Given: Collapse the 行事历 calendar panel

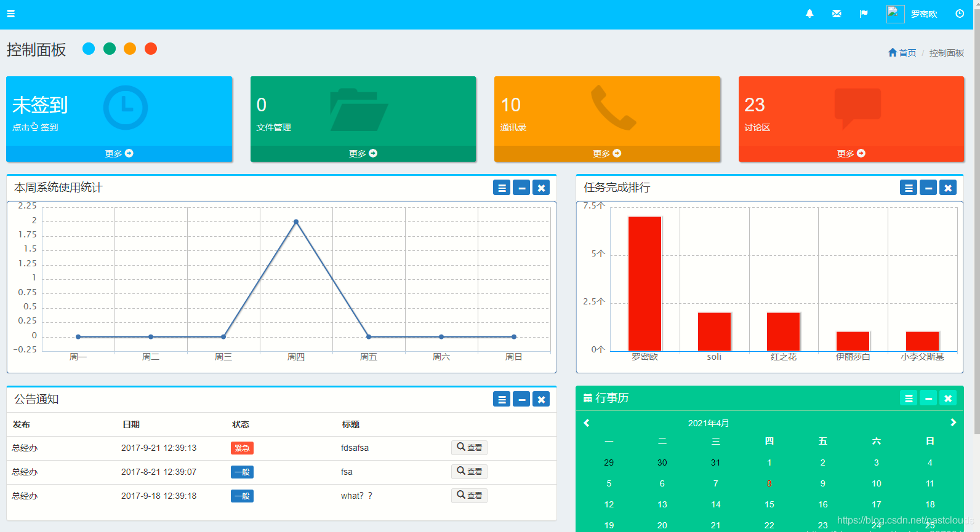Looking at the screenshot, I should [x=928, y=398].
